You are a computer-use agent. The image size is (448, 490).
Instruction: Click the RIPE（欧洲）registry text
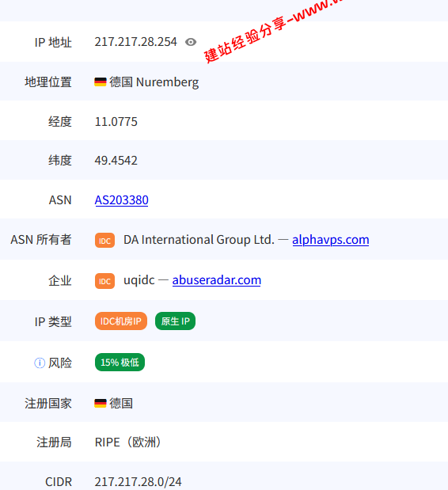point(129,443)
